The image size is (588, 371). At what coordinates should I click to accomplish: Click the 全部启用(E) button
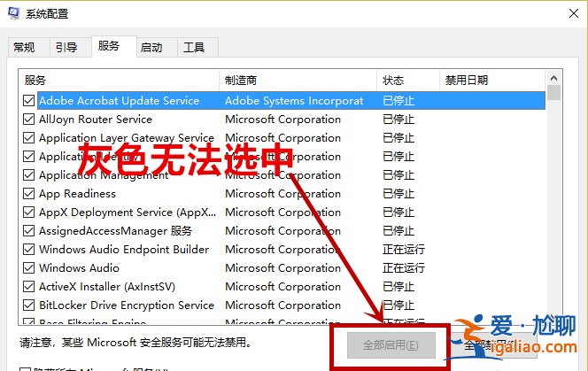tap(391, 344)
